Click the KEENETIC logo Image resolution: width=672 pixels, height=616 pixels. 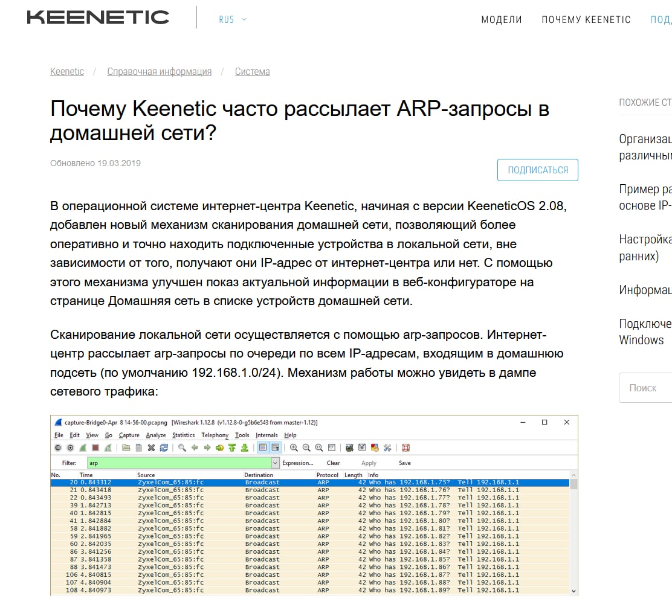(x=98, y=17)
